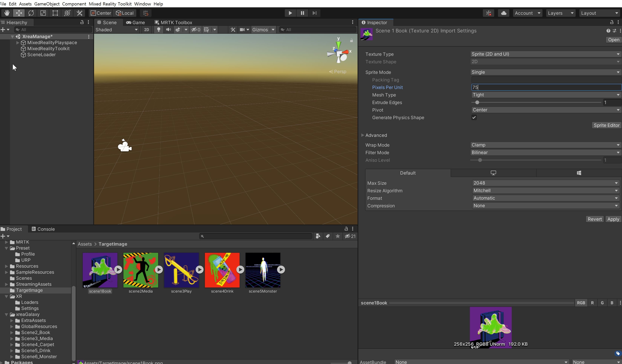Click the Inspector lock icon

[x=611, y=22]
